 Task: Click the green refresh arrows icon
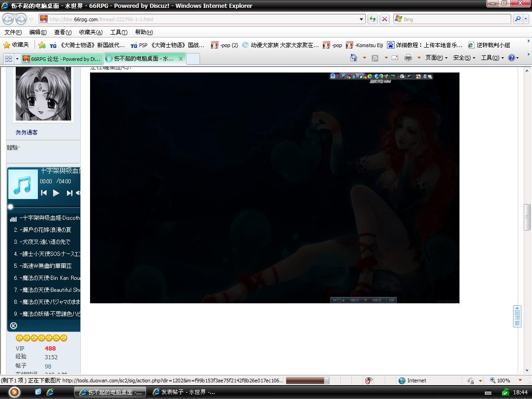[373, 19]
